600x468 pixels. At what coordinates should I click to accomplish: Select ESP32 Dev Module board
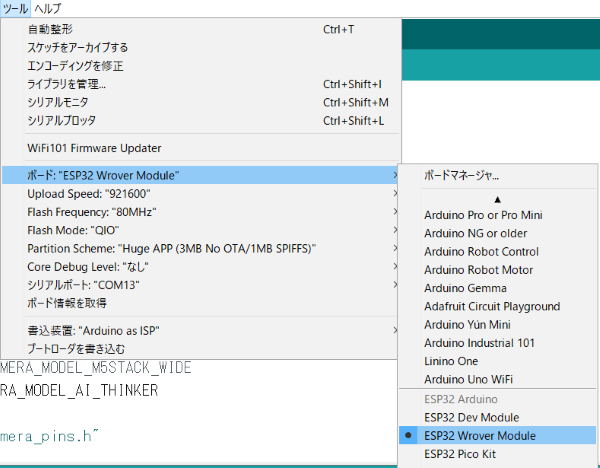click(x=471, y=417)
